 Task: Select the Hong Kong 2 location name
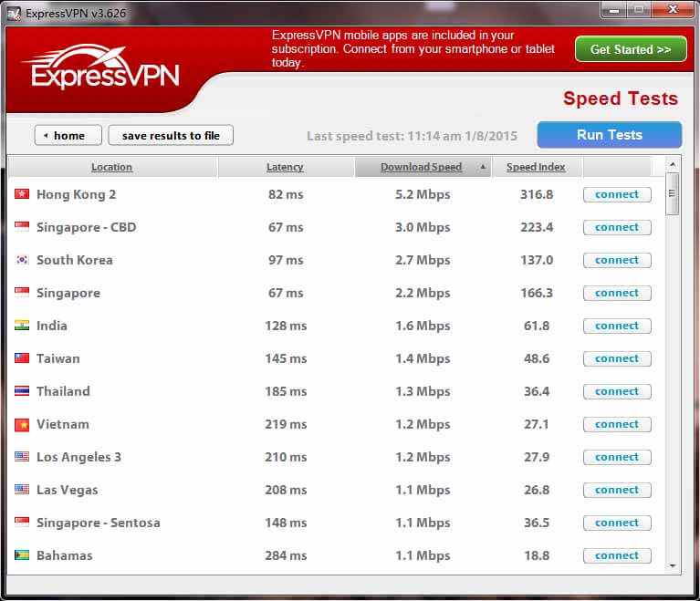[77, 194]
